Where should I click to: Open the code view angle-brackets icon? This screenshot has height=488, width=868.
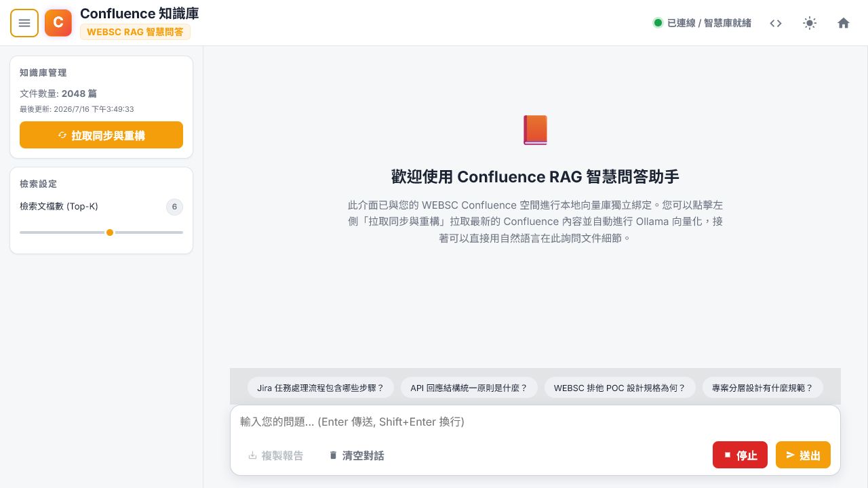click(x=776, y=23)
